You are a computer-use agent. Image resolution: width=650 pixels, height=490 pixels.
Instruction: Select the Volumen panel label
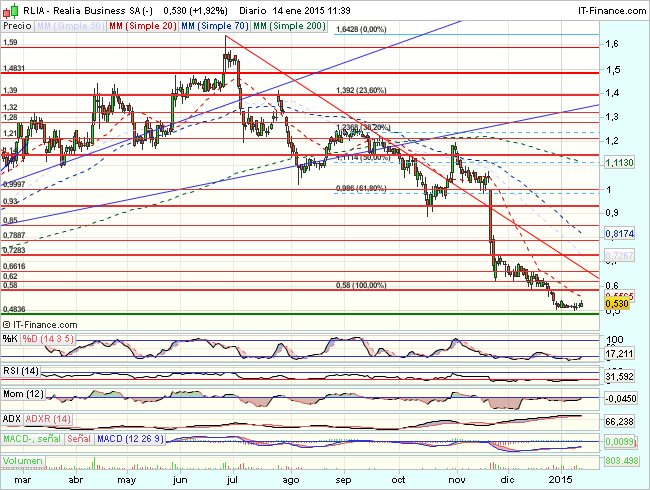pyautogui.click(x=22, y=461)
